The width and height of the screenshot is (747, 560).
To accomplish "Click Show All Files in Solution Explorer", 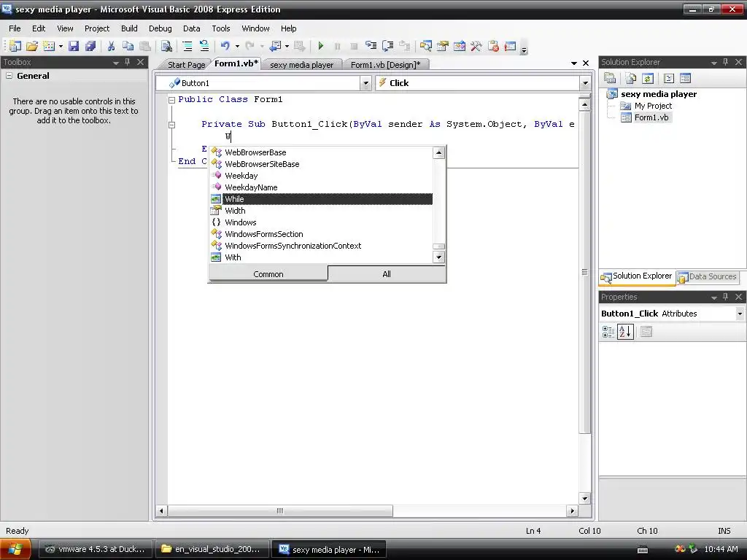I will pos(631,78).
